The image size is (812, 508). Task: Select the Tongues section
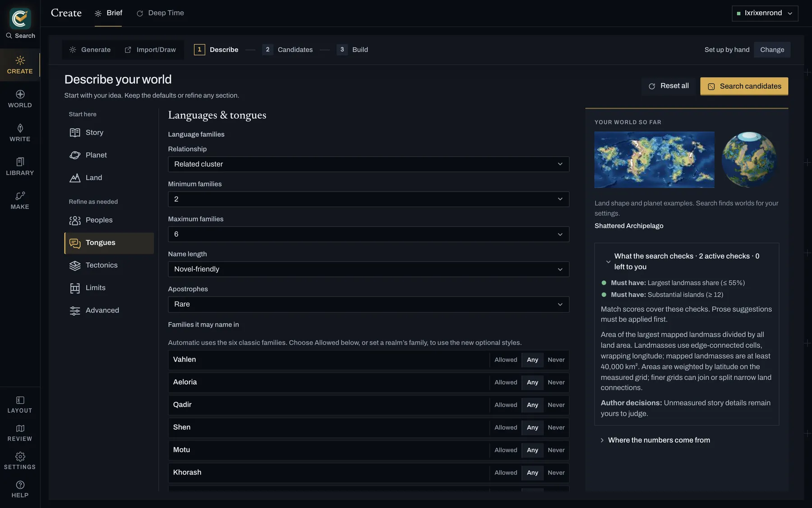point(109,243)
